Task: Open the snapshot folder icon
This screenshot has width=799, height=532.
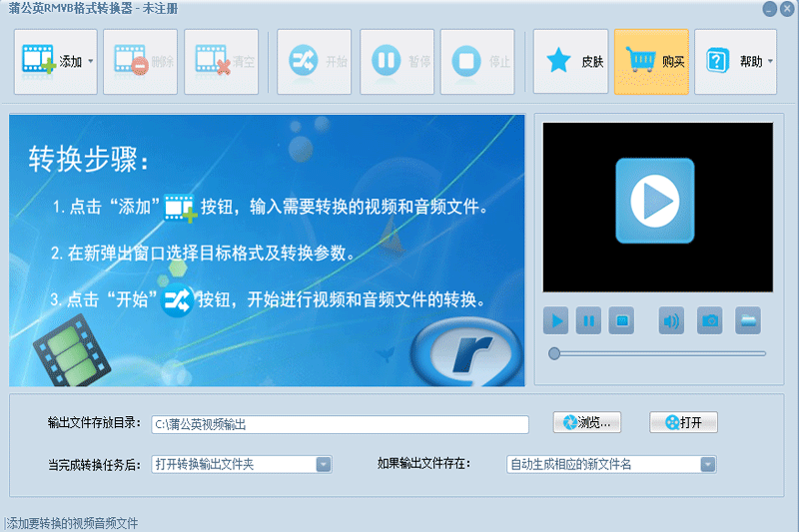Action: tap(748, 320)
